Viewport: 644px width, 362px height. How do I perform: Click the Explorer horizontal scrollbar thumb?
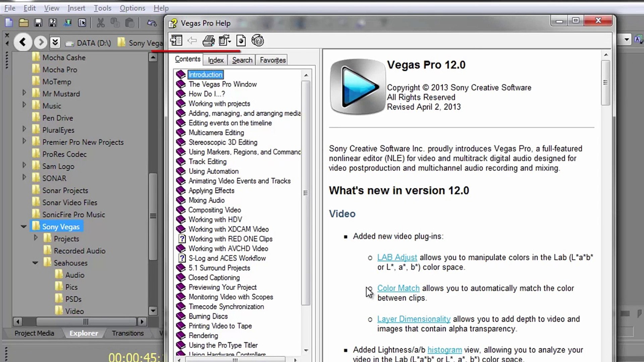pos(86,322)
